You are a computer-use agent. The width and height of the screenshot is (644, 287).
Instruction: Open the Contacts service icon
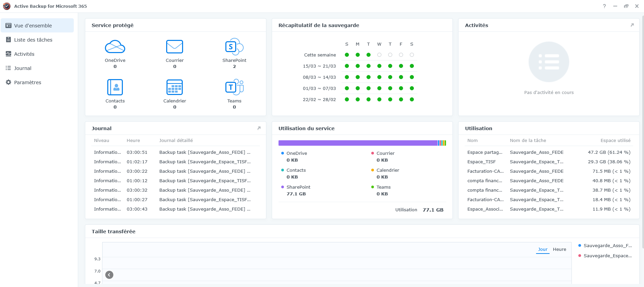point(115,87)
